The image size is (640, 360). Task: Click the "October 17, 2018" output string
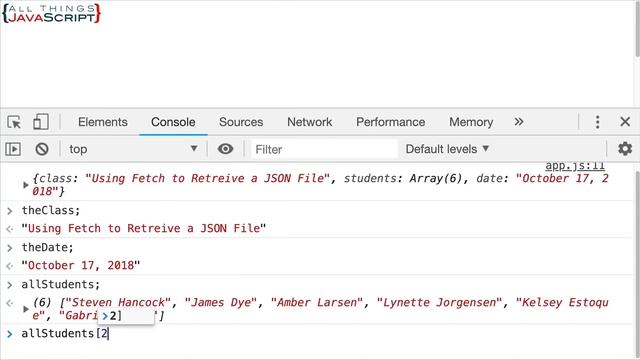click(80, 265)
